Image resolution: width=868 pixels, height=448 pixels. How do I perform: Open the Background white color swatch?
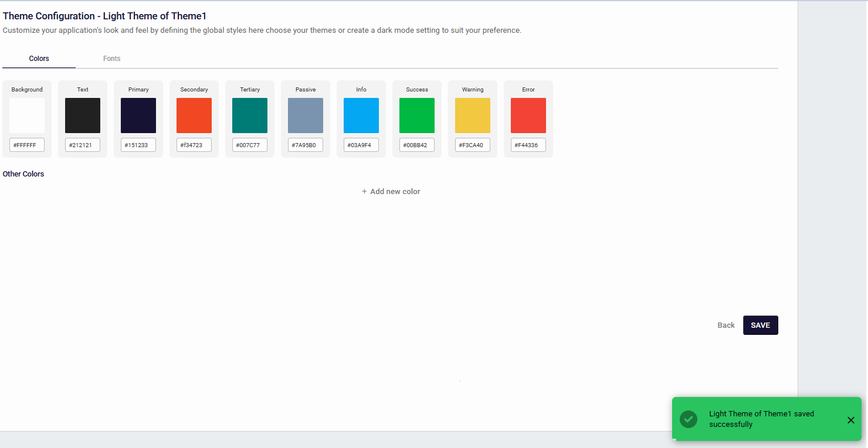[27, 116]
